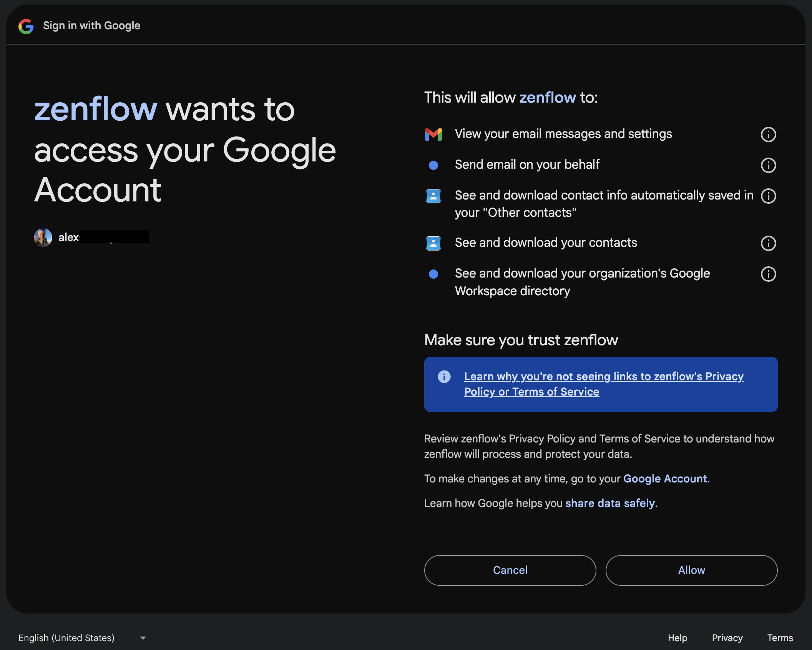
Task: Click the 'Other contacts' permission text
Action: click(604, 204)
